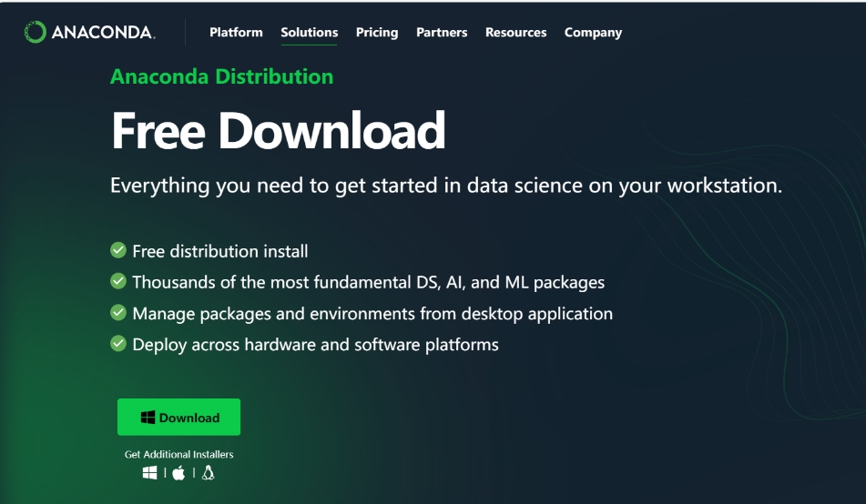The image size is (866, 504).
Task: Click the Anaconda Distribution green heading
Action: click(x=221, y=76)
